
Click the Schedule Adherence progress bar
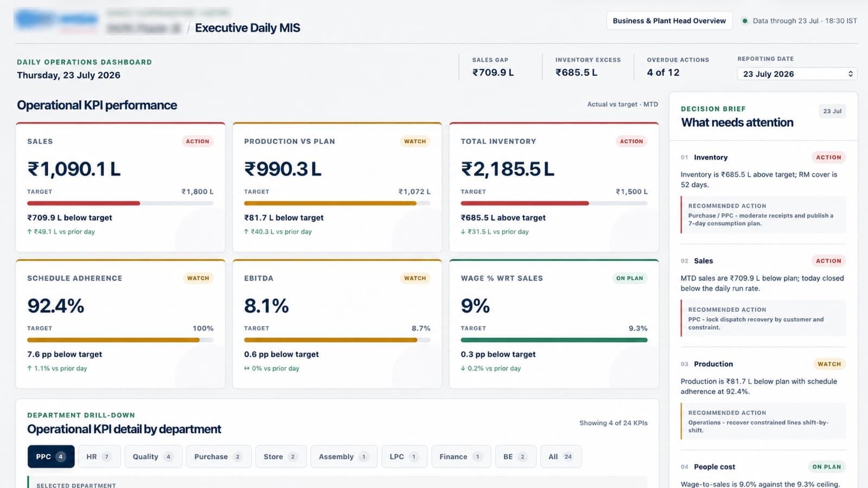(120, 340)
